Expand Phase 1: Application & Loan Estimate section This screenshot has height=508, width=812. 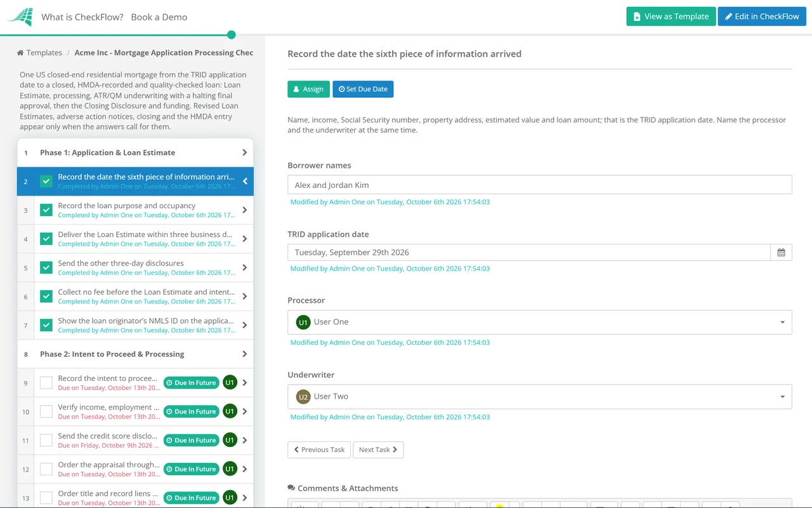point(135,152)
